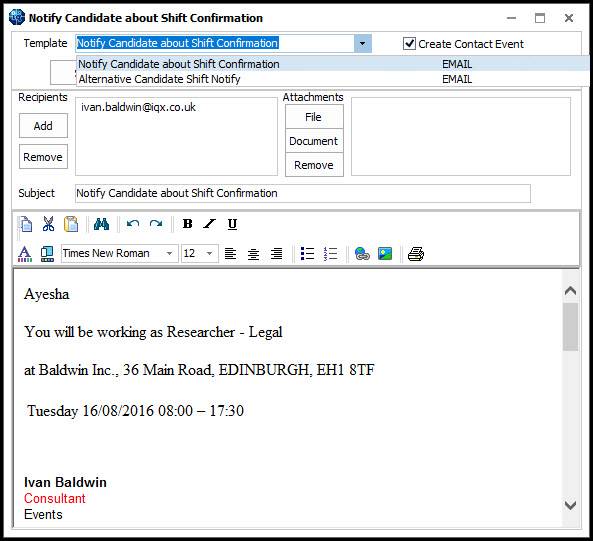The width and height of the screenshot is (593, 541).
Task: Click the File attachment button
Action: (314, 117)
